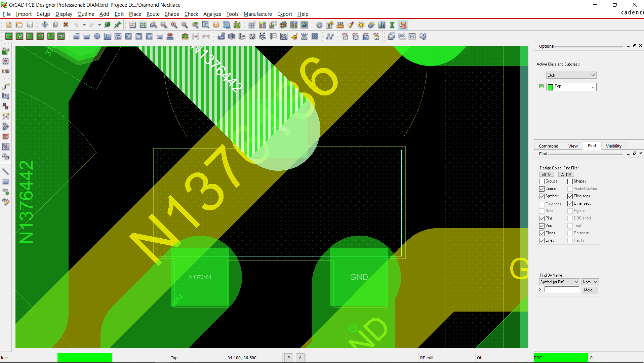Click the All On button
This screenshot has height=363, width=644.
546,175
